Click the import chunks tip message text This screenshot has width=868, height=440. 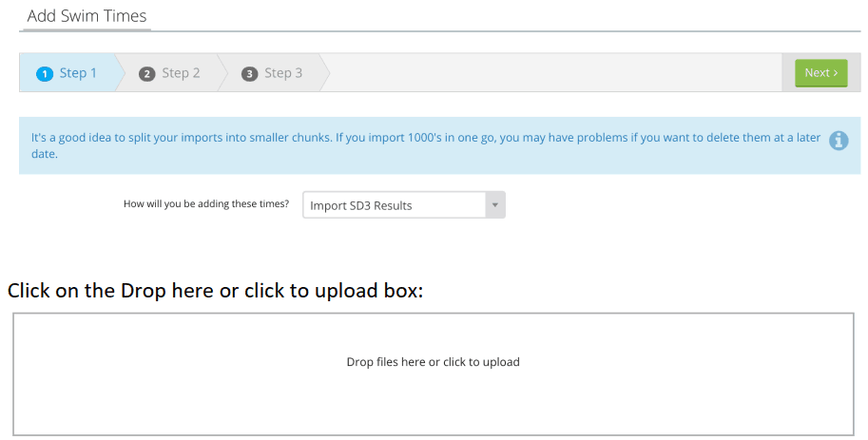click(426, 145)
